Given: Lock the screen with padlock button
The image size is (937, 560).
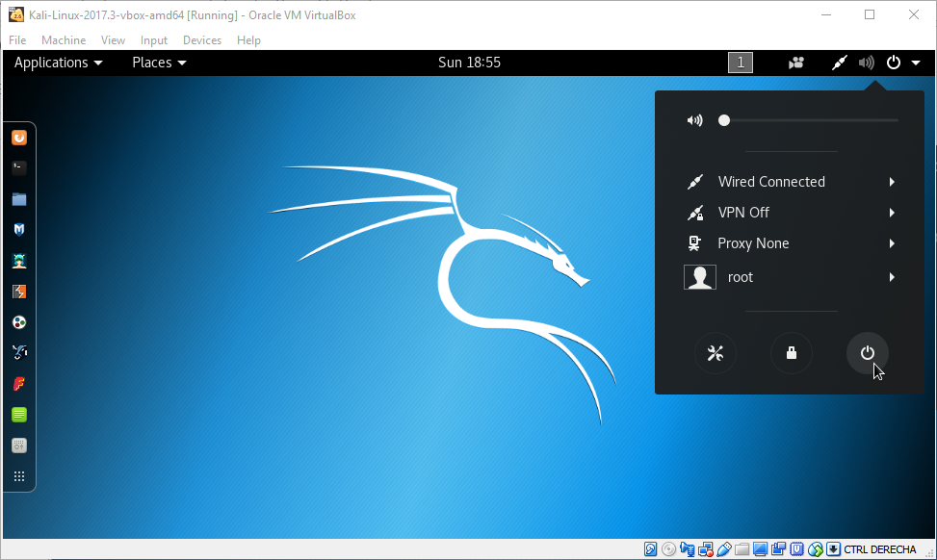Looking at the screenshot, I should coord(791,353).
